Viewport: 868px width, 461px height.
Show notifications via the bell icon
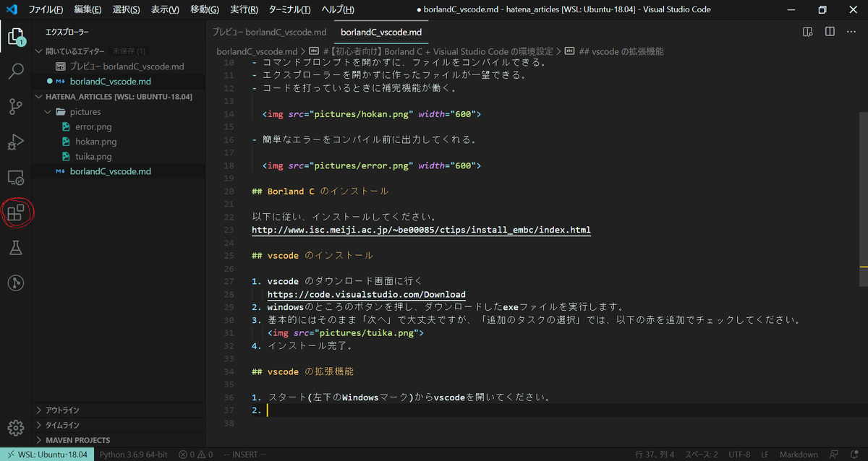tap(854, 455)
